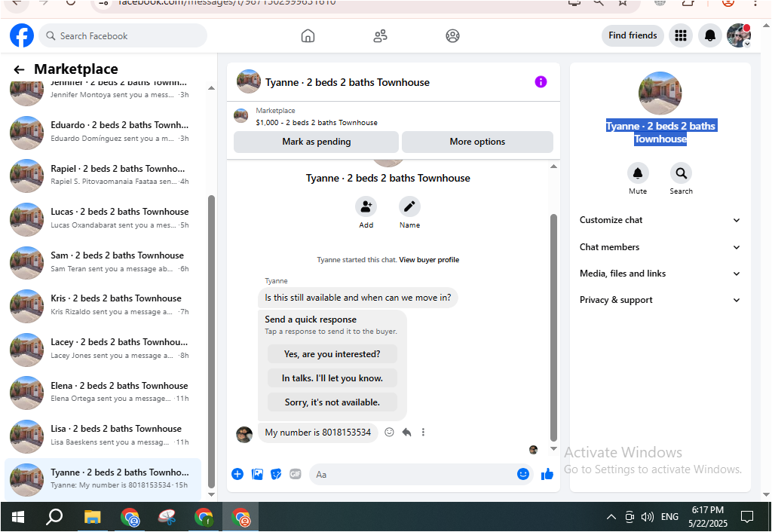This screenshot has height=532, width=772.
Task: Open Lucas's conversation in the list
Action: pos(103,219)
